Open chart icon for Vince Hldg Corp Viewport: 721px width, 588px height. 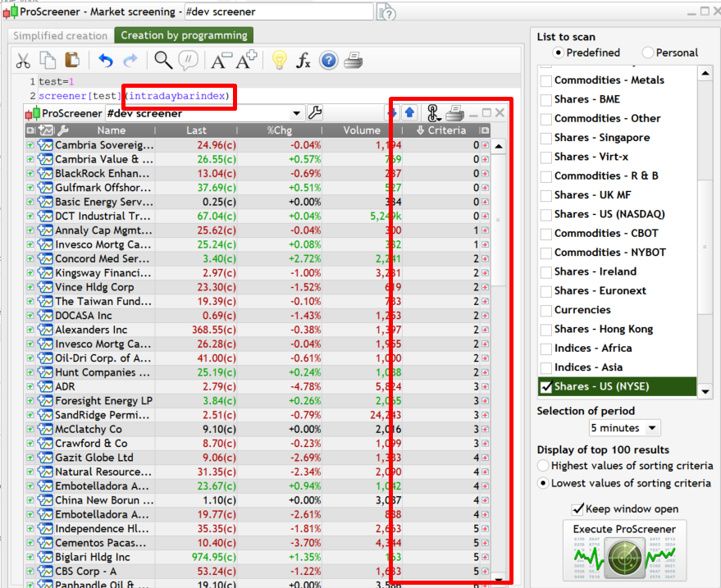tap(45, 287)
